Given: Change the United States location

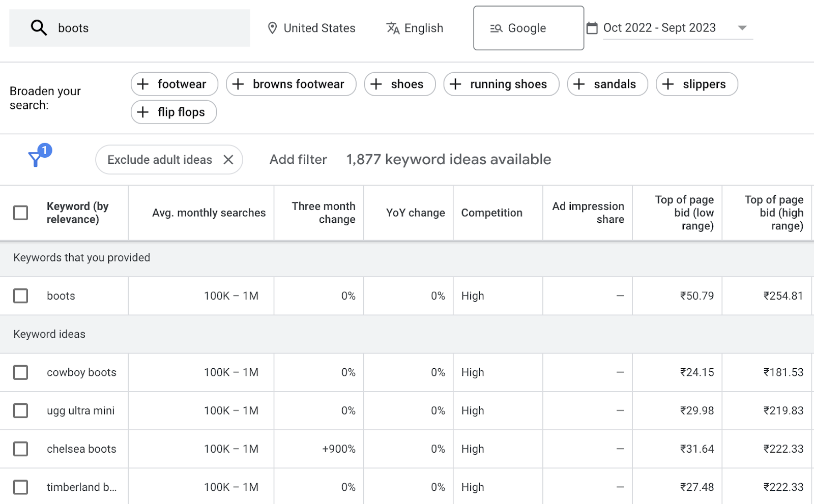Looking at the screenshot, I should [311, 28].
